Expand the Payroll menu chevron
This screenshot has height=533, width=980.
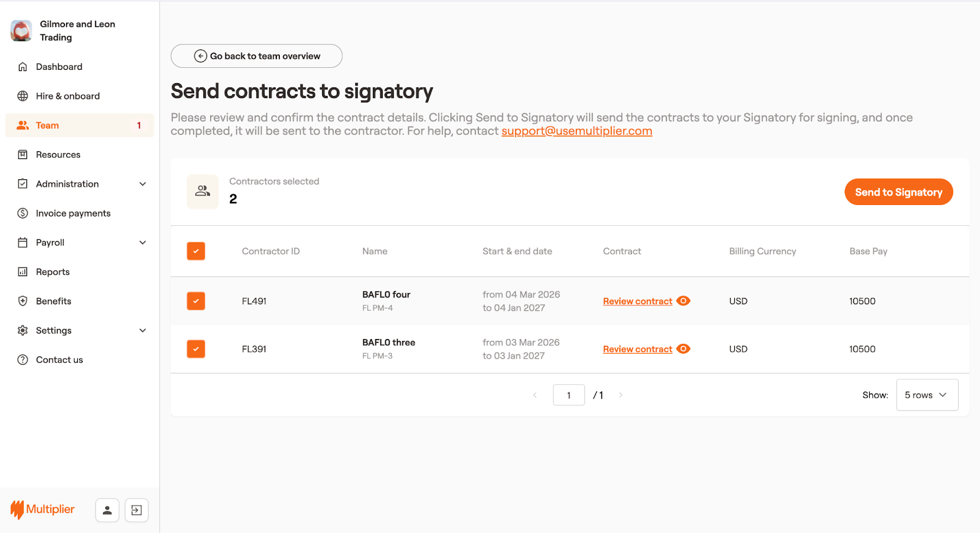tap(143, 243)
